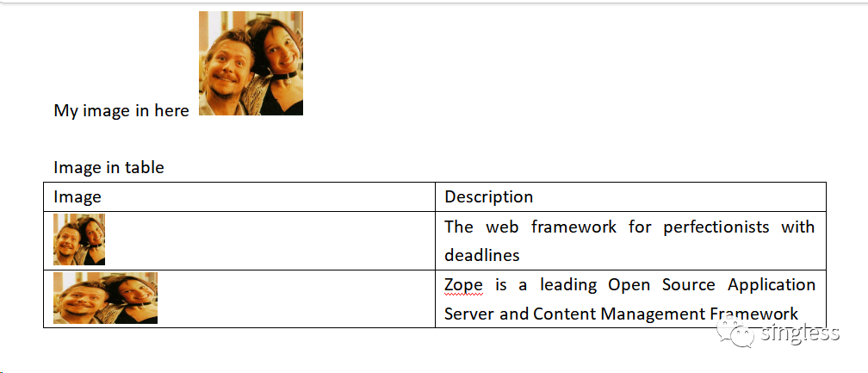The height and width of the screenshot is (373, 868).
Task: Click the WeChat logo watermark
Action: [x=739, y=331]
